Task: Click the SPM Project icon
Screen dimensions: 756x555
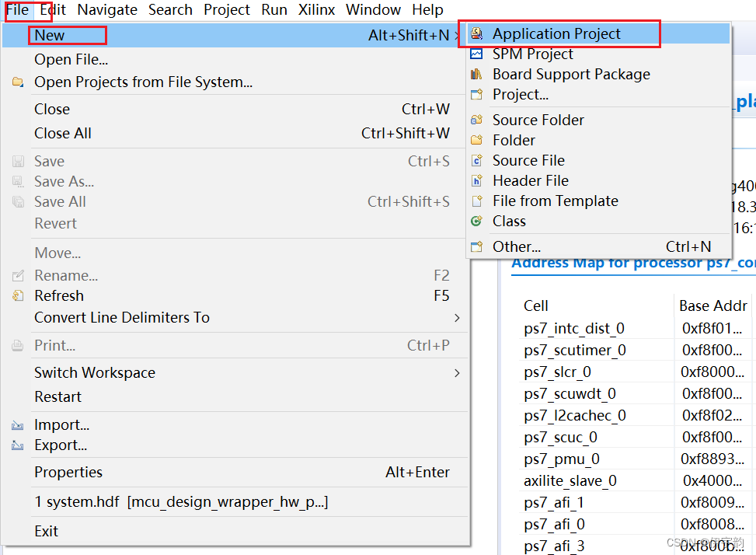Action: 477,54
